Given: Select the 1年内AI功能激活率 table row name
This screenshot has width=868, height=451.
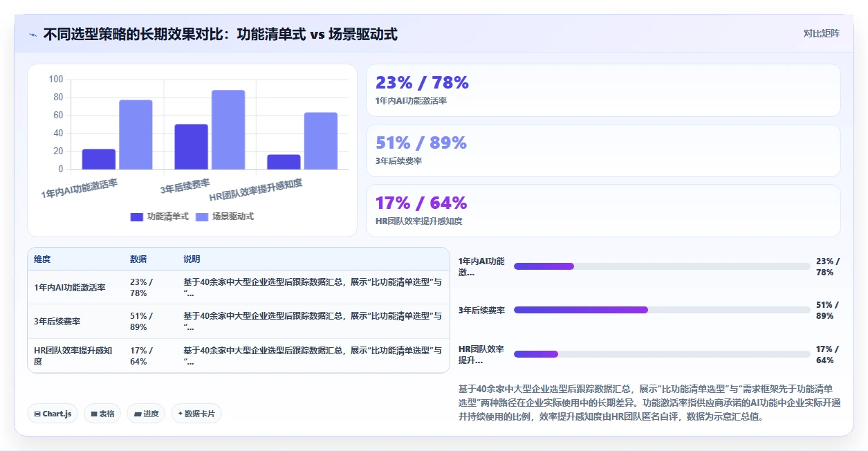Looking at the screenshot, I should coord(70,287).
